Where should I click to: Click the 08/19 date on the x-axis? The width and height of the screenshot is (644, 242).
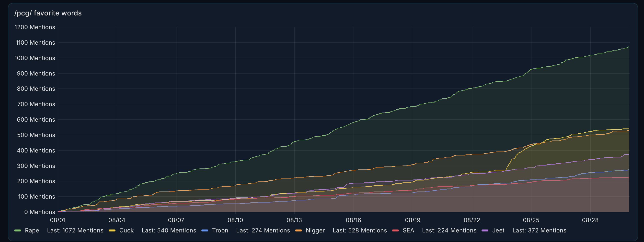(413, 220)
